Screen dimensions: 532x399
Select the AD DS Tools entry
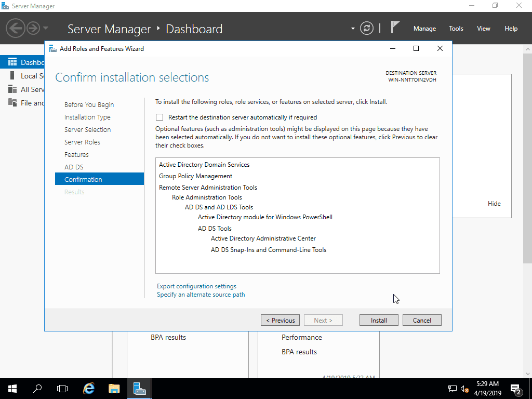coord(215,229)
